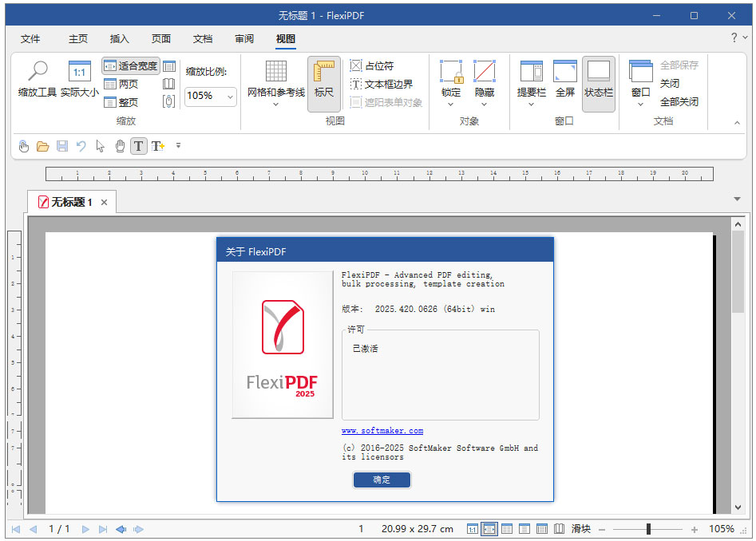This screenshot has height=541, width=756.
Task: Click the horizontal ruler above the document
Action: (379, 174)
